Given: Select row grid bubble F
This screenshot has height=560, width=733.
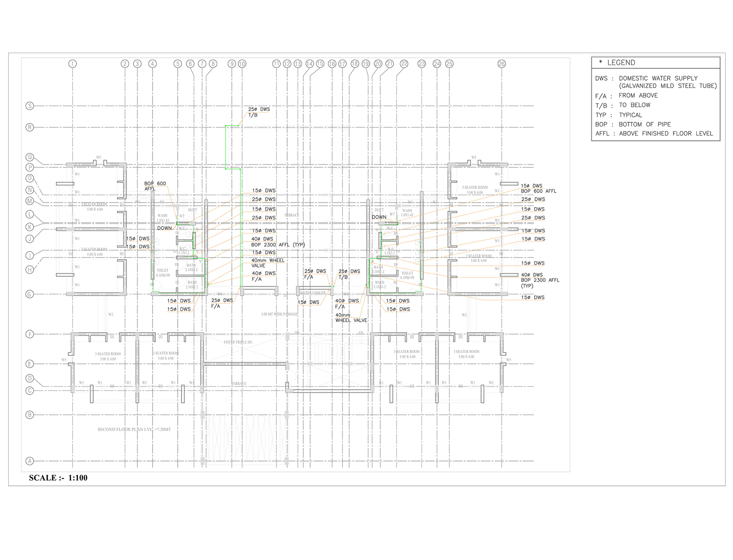Looking at the screenshot, I should pos(30,335).
